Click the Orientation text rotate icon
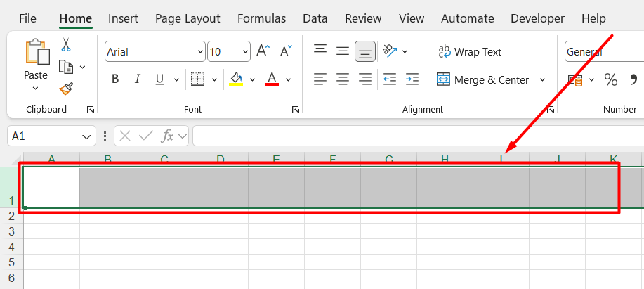 [390, 50]
